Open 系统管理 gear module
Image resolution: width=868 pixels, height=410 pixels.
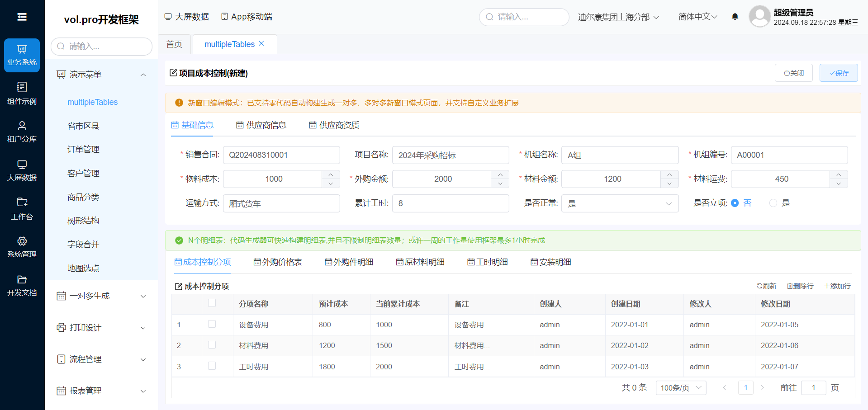click(x=22, y=247)
